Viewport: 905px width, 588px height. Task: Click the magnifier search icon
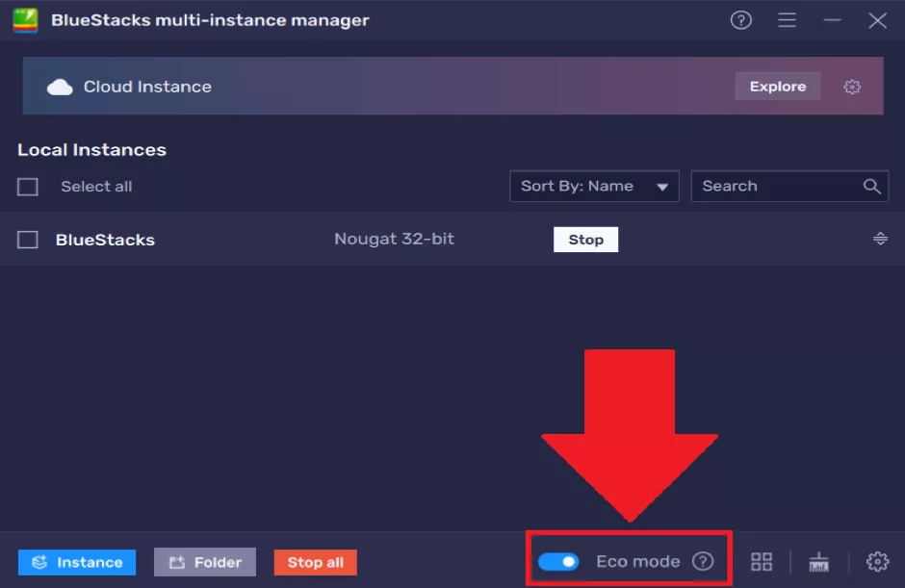click(x=871, y=187)
